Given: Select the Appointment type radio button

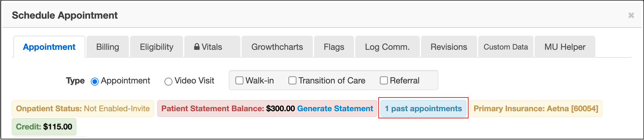Looking at the screenshot, I should tap(95, 82).
